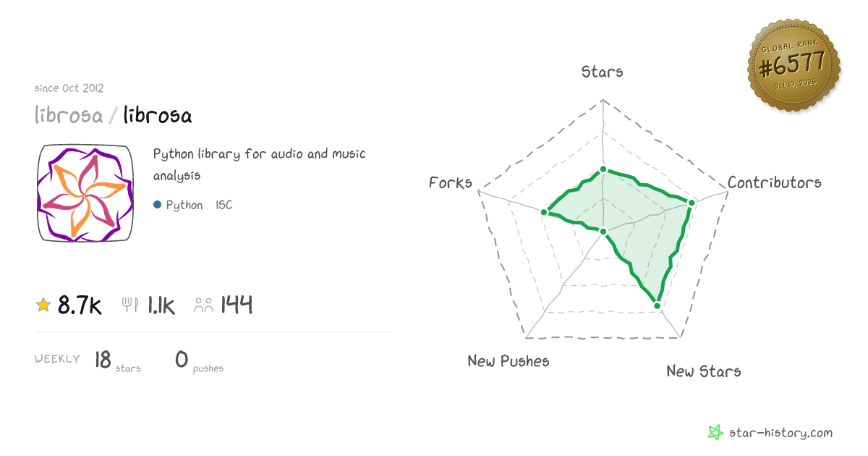The image size is (868, 456).
Task: Click the repository description text
Action: [x=260, y=164]
